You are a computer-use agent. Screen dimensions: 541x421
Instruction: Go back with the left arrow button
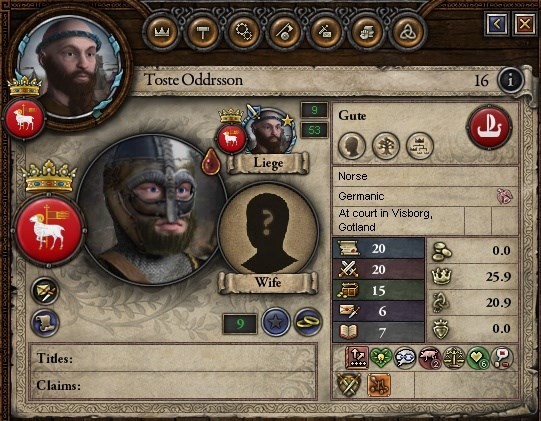click(496, 24)
